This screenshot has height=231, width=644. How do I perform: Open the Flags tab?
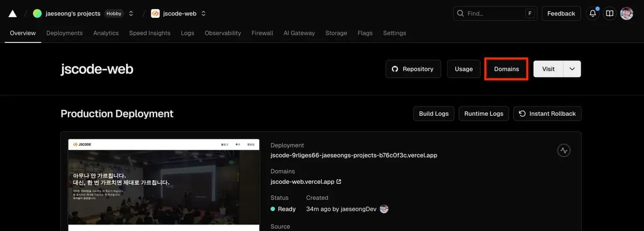click(365, 33)
